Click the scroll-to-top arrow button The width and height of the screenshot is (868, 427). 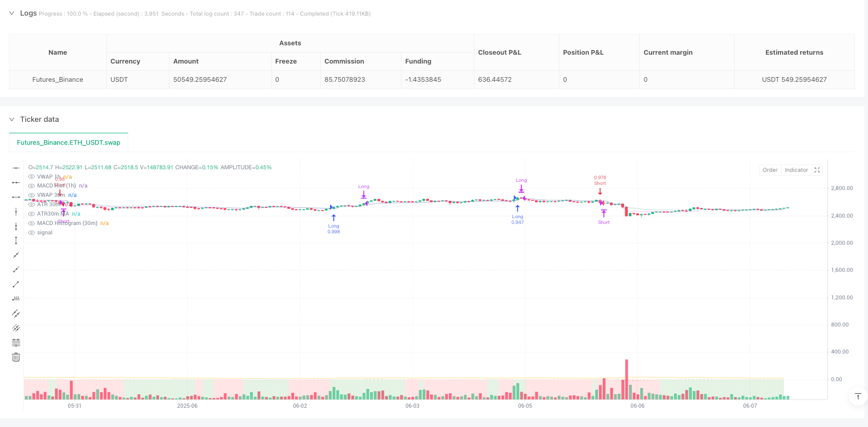(858, 397)
